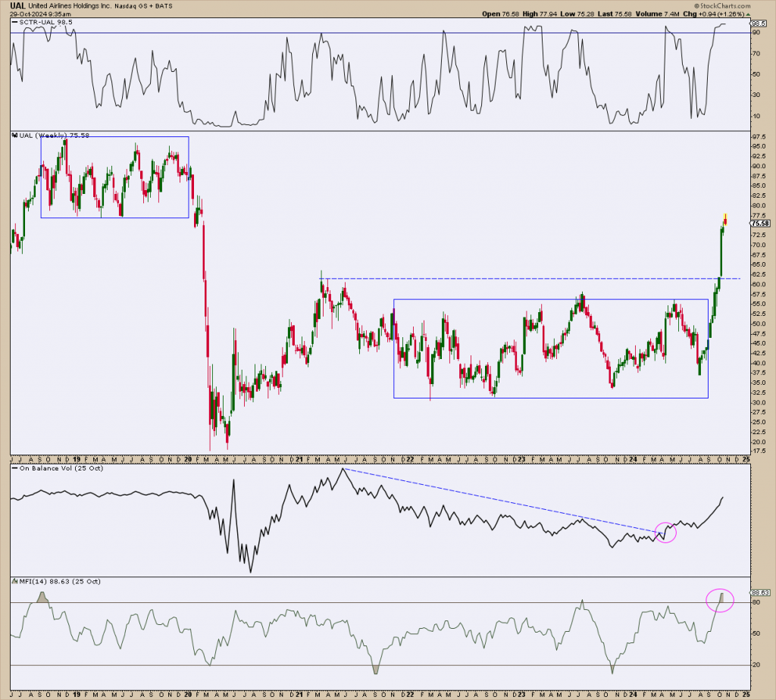Click the year 19 marker on the bottom time axis

pos(77,695)
